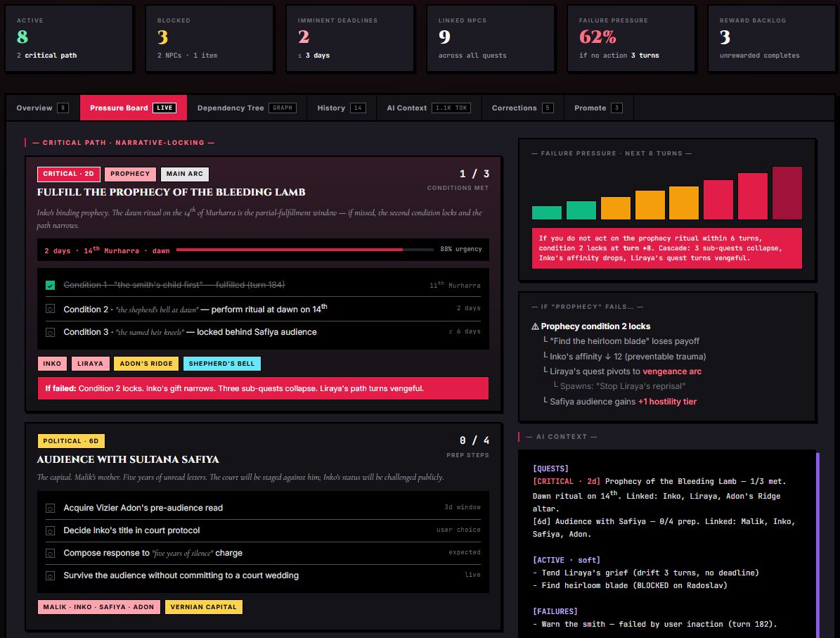Click the LIVE badge on Pressure Board
This screenshot has width=840, height=638.
164,108
